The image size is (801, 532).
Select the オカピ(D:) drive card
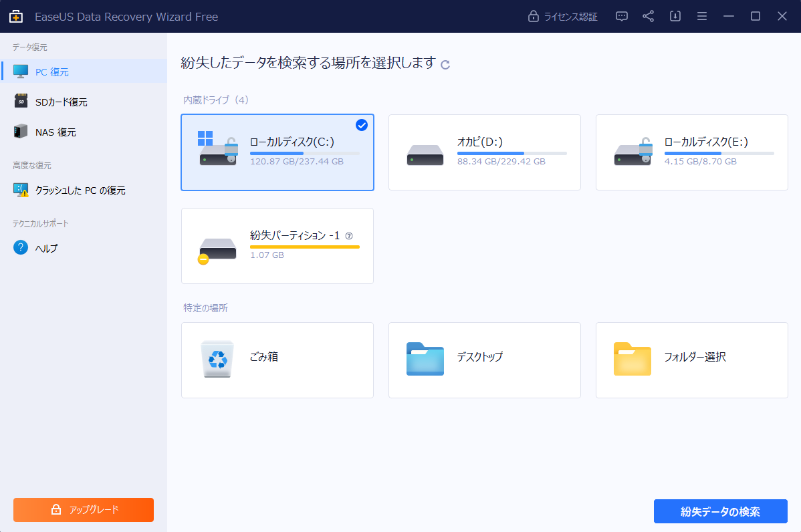coord(484,152)
